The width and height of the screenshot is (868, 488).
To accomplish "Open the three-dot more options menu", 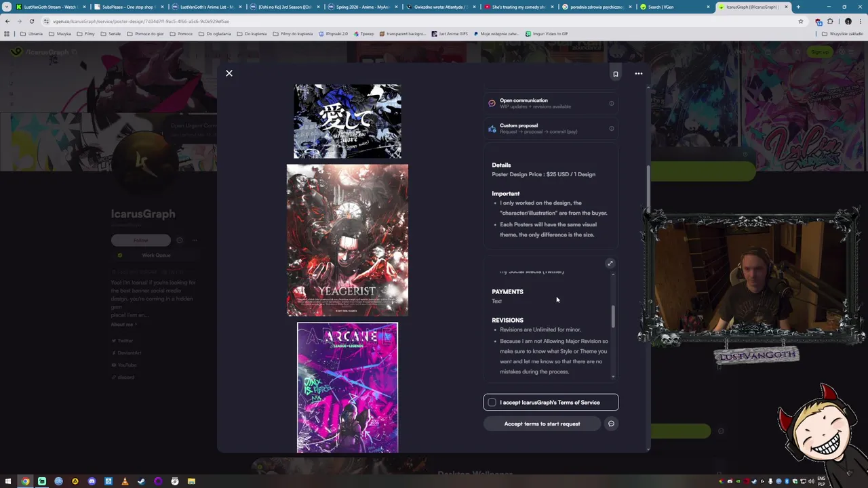I will click(639, 73).
